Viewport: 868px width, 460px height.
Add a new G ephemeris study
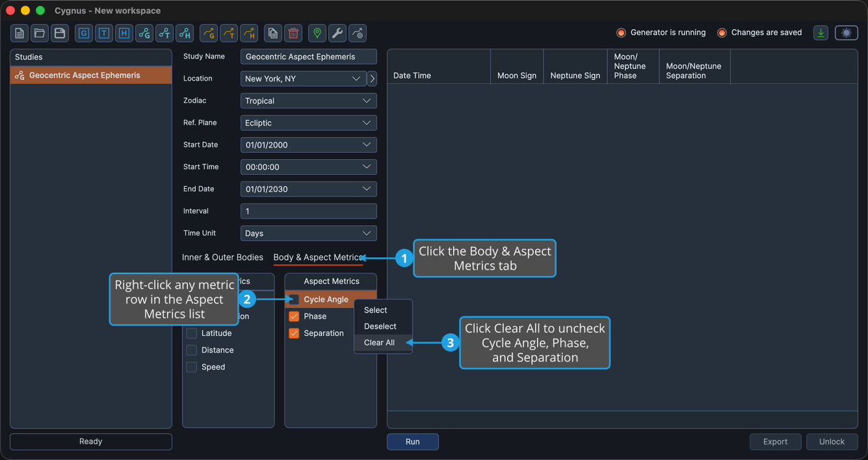click(84, 32)
